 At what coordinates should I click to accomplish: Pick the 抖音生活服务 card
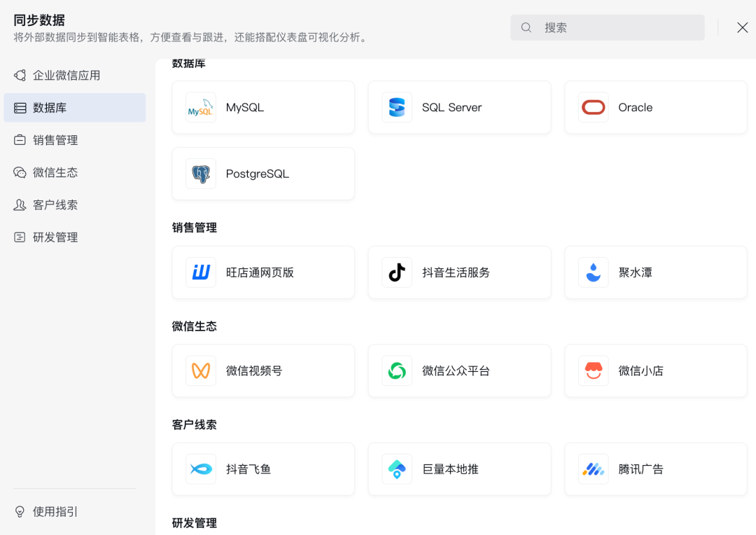coord(459,272)
